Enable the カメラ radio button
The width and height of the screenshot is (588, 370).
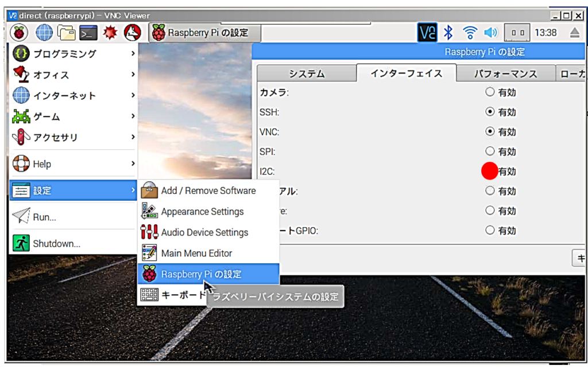pos(490,92)
